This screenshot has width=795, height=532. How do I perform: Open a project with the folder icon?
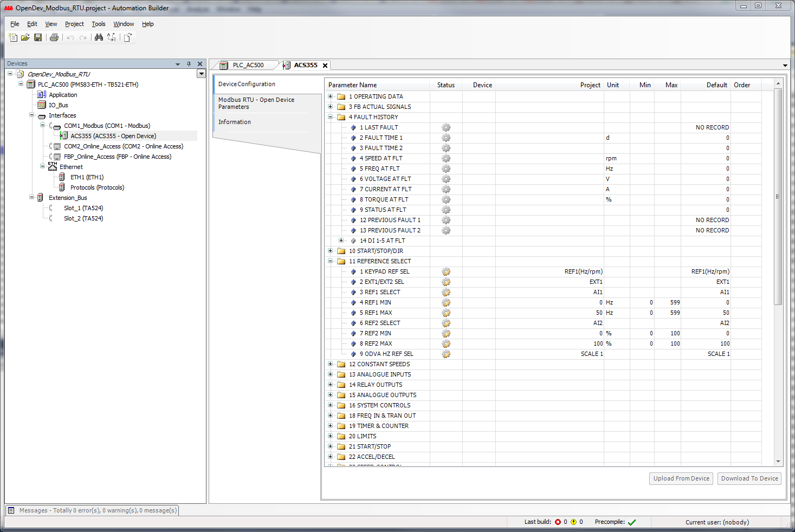point(25,37)
